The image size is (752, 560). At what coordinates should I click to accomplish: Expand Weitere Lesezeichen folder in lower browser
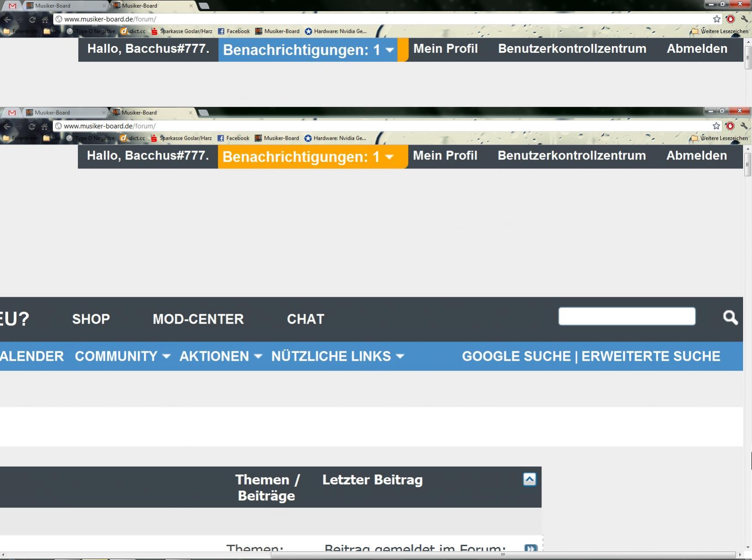click(720, 138)
